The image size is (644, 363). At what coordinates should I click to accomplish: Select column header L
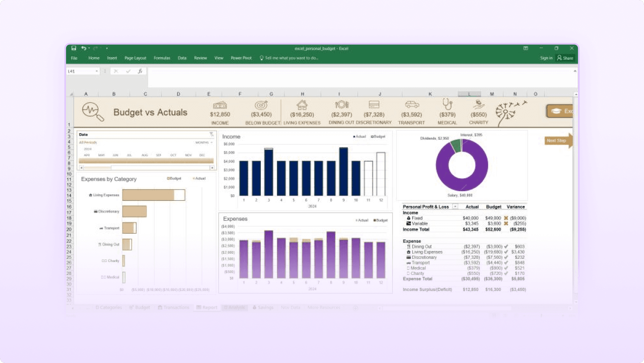[469, 94]
